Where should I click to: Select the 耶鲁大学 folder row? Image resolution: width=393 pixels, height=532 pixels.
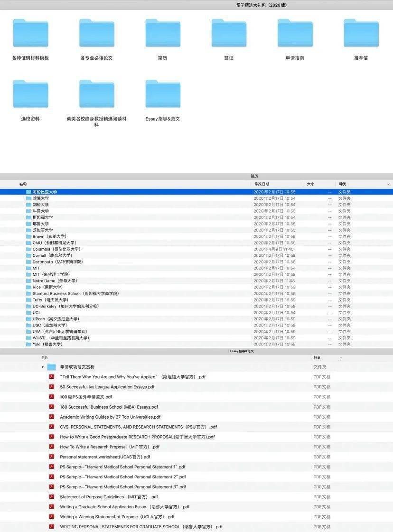[196, 224]
